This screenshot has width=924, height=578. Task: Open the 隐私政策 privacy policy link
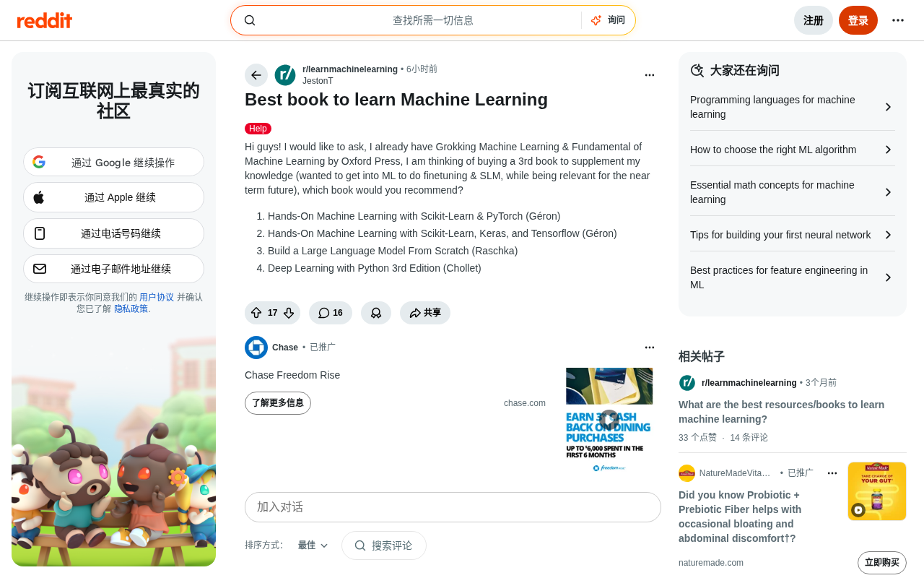pyautogui.click(x=131, y=309)
